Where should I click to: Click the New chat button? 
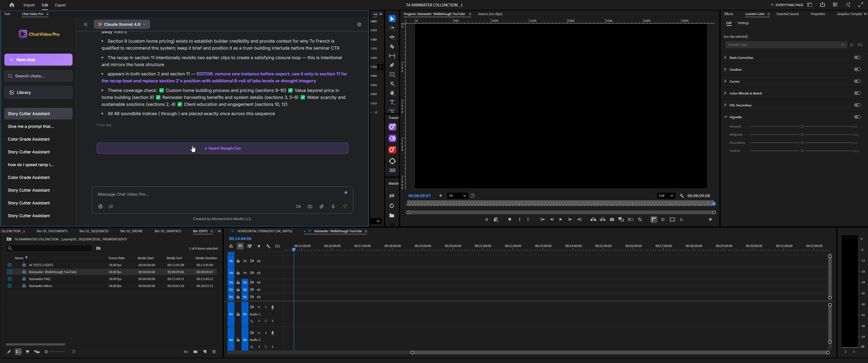point(38,60)
